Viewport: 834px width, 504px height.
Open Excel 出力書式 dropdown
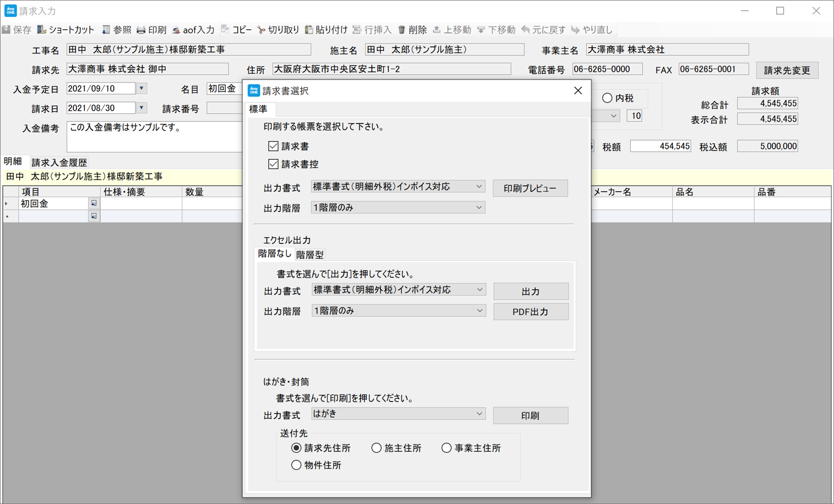tap(398, 290)
